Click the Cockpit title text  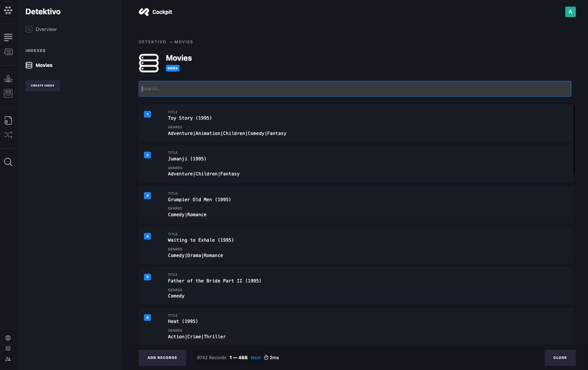[162, 12]
